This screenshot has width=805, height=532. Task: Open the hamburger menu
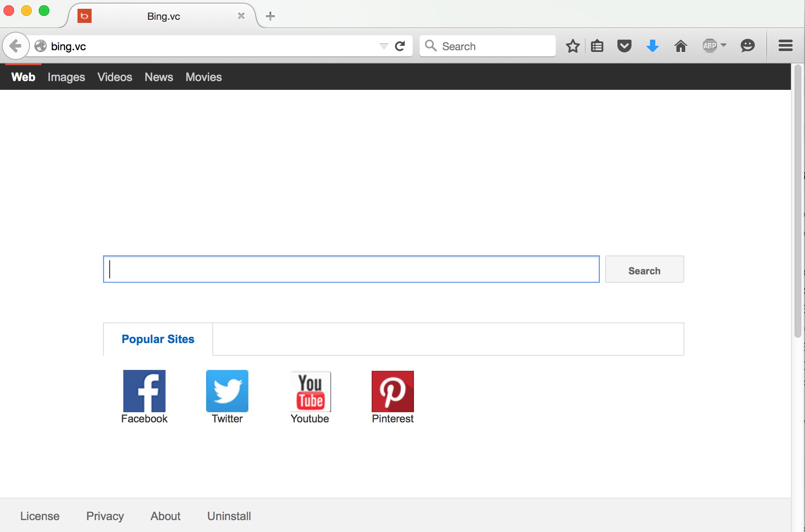[x=785, y=46]
